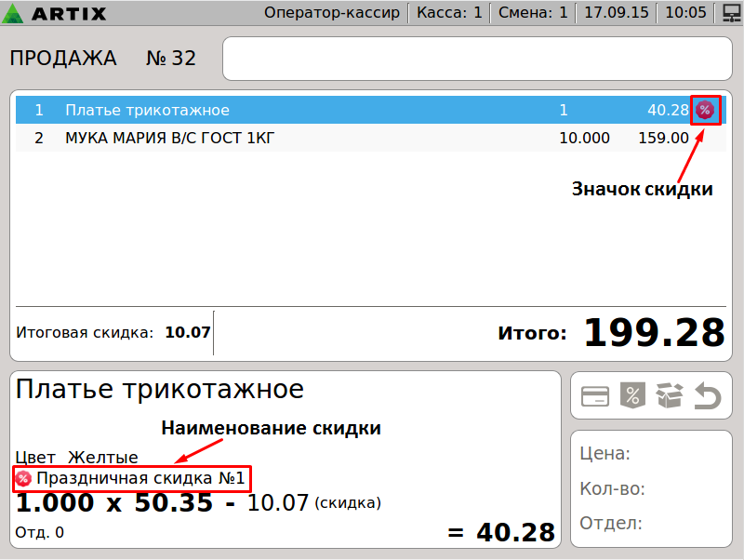
Task: Click the Смена: 1 shift indicator
Action: click(x=533, y=13)
